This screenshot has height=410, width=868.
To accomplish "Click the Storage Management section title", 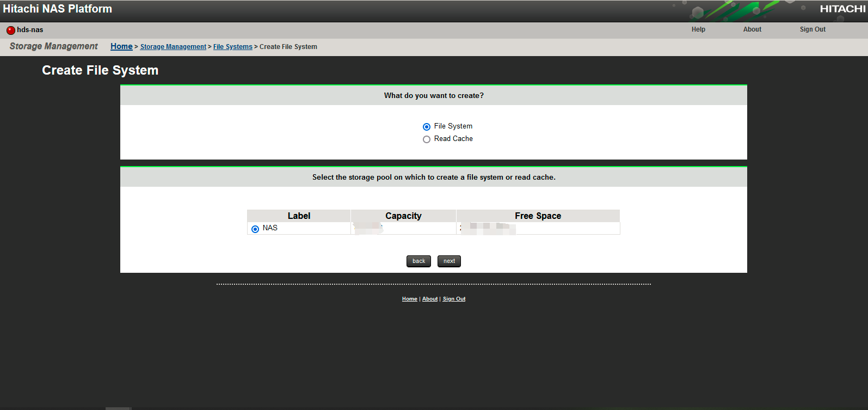I will pyautogui.click(x=53, y=46).
